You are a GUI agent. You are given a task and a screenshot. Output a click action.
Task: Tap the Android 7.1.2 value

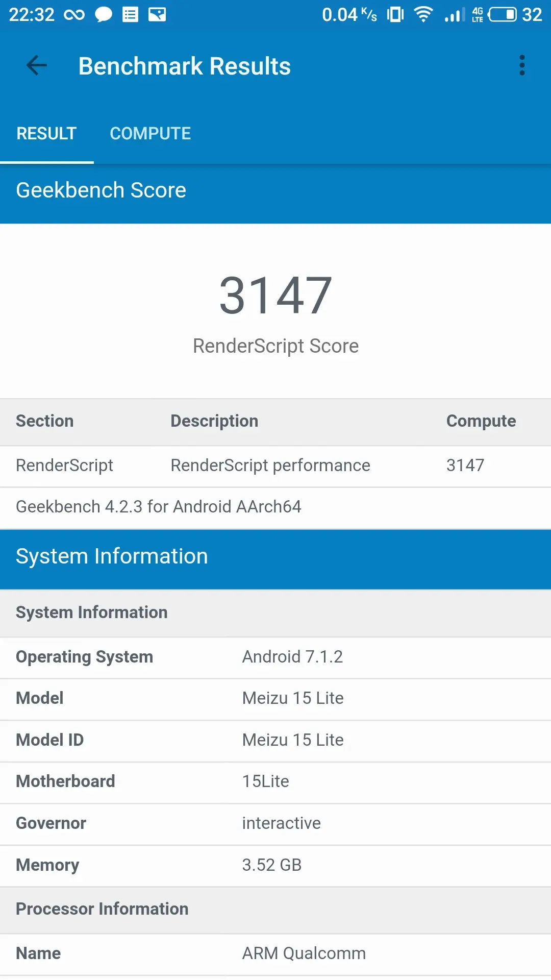coord(292,657)
